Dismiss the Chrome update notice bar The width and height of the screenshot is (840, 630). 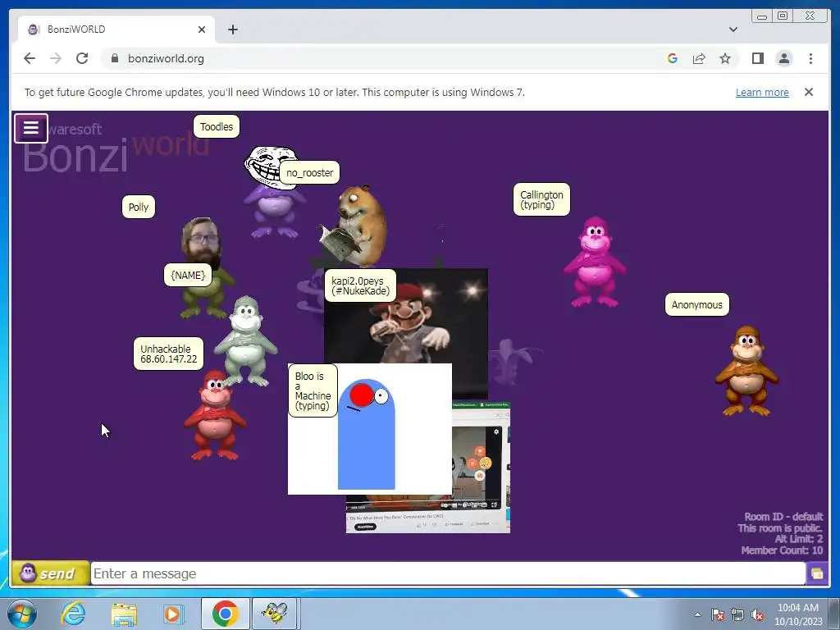(808, 92)
